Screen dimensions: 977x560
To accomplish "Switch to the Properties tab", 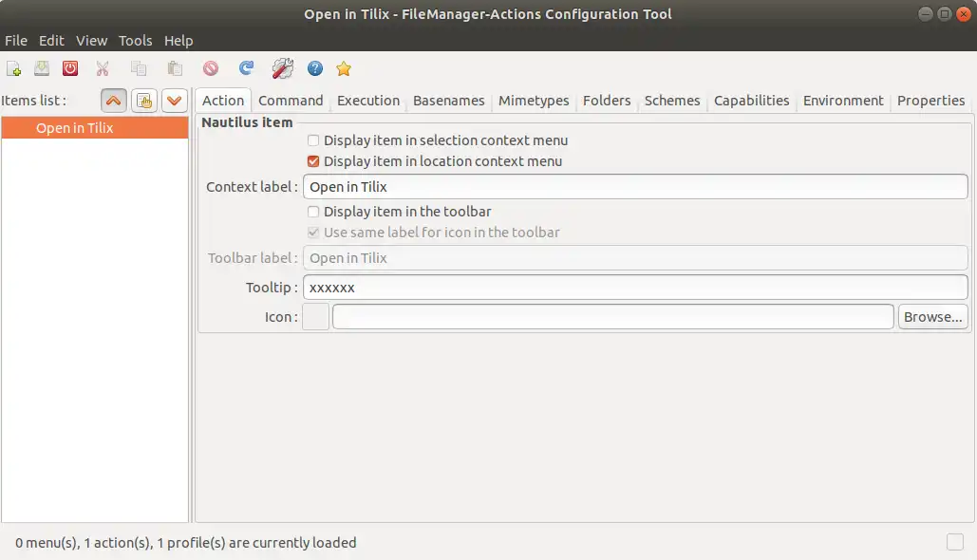I will pyautogui.click(x=930, y=101).
